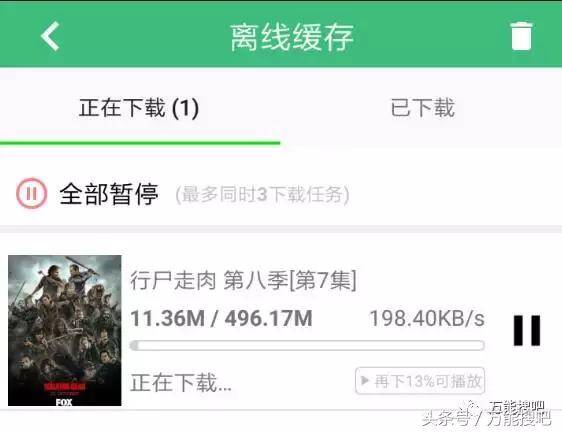Tap the title 行尸走肉 第八季[第7集]

pos(243,280)
